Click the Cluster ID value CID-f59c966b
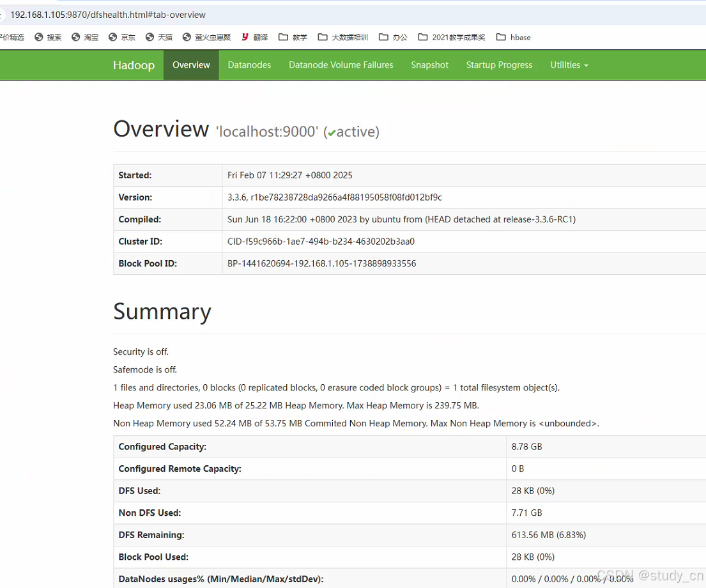706x588 pixels. 321,242
